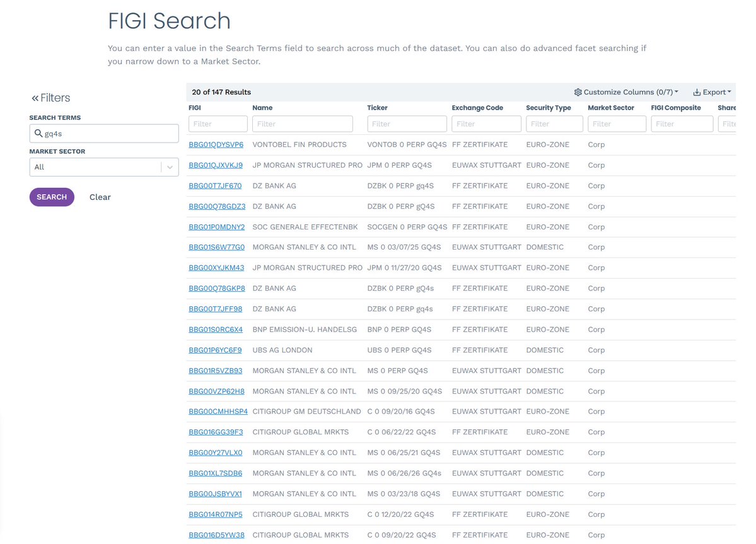Collapse the Filters panel chevron icon
Viewport: 756px width, 544px height.
click(35, 98)
